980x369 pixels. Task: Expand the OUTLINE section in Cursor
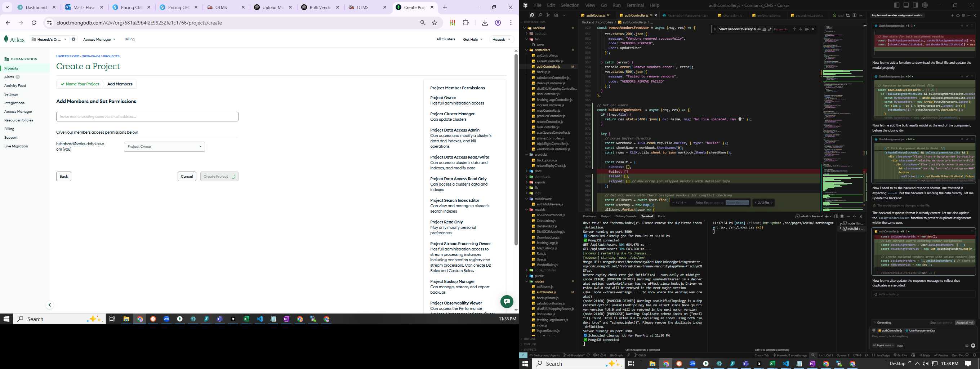pyautogui.click(x=530, y=339)
